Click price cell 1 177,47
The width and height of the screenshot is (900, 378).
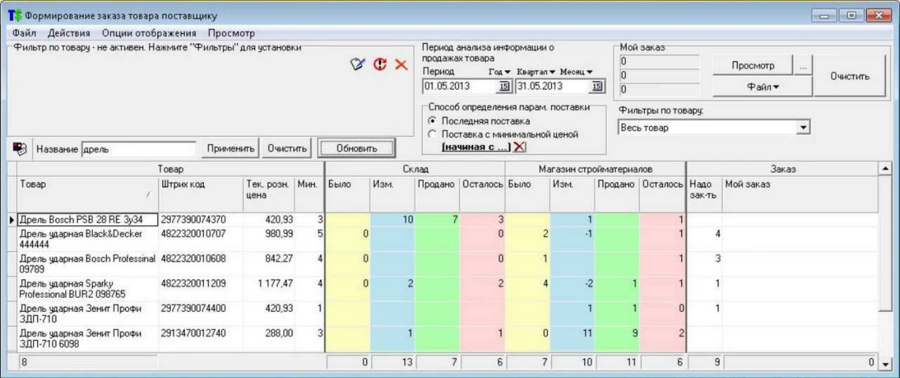coord(269,289)
